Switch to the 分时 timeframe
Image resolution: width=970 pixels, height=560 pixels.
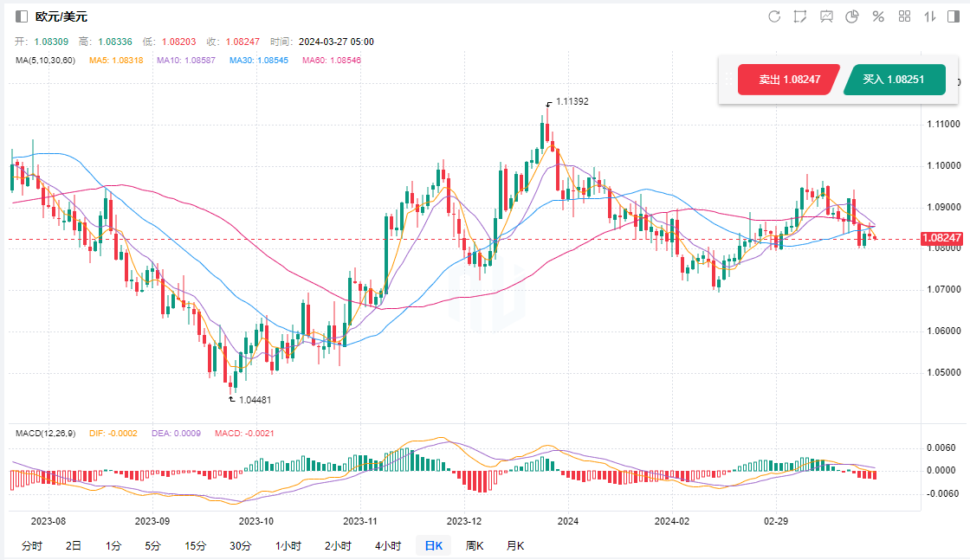click(31, 545)
